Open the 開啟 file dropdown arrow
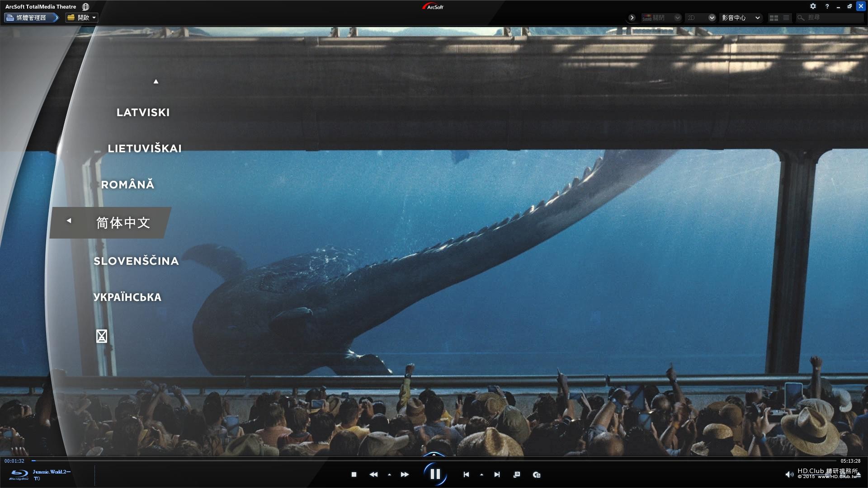Image resolution: width=868 pixels, height=488 pixels. [x=94, y=18]
